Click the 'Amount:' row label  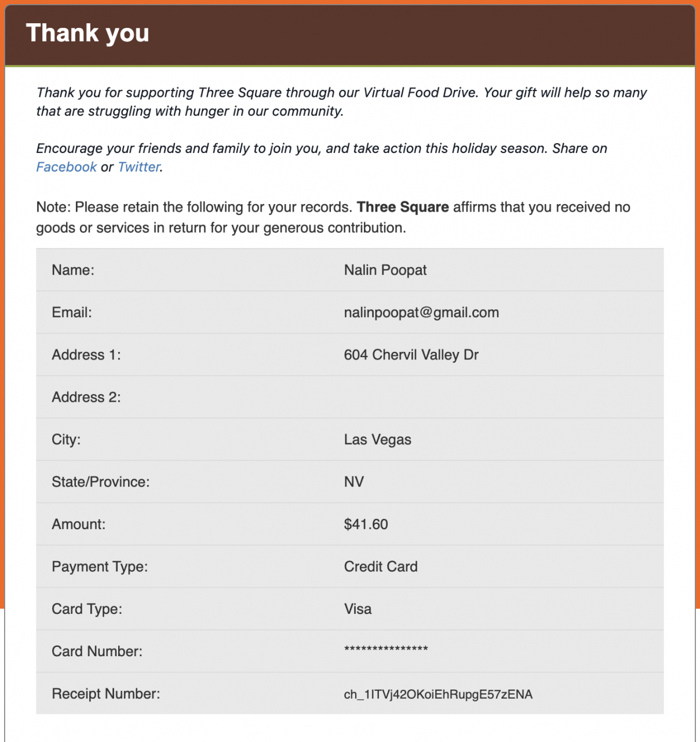79,525
